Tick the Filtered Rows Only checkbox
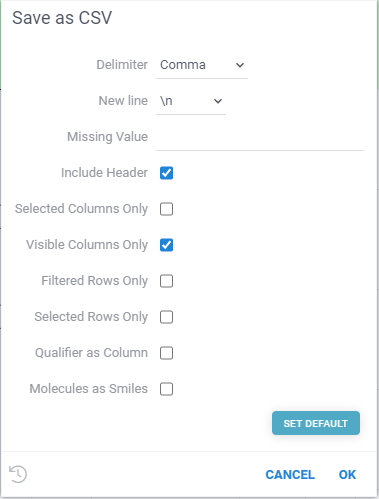 pyautogui.click(x=166, y=281)
